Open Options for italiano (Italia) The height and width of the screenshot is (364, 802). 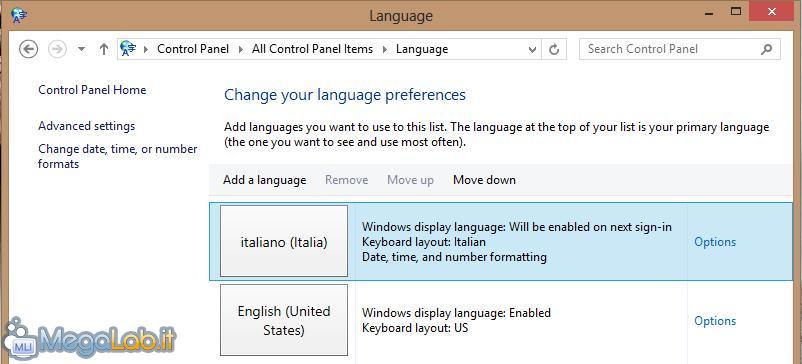pyautogui.click(x=715, y=242)
